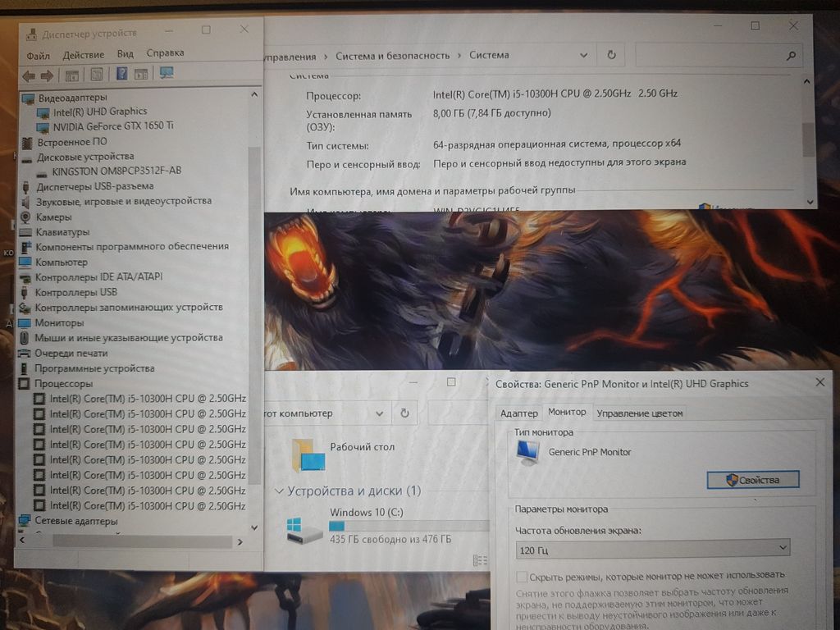Select the NVIDIA GeForce GTX 1650 Ti device

pos(113,126)
